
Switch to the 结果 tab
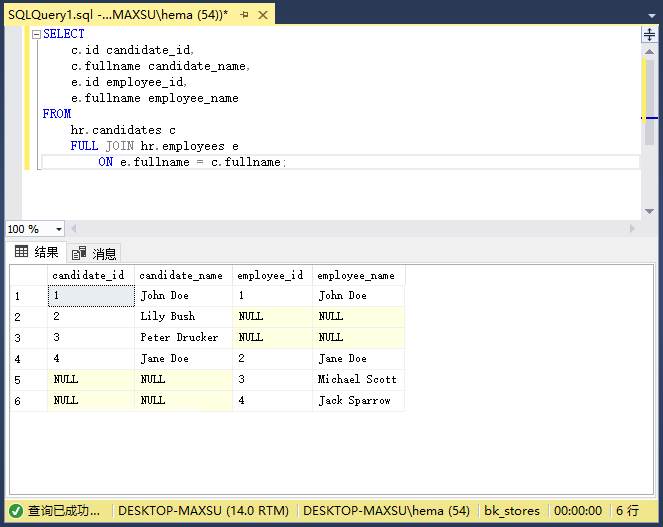pyautogui.click(x=36, y=252)
